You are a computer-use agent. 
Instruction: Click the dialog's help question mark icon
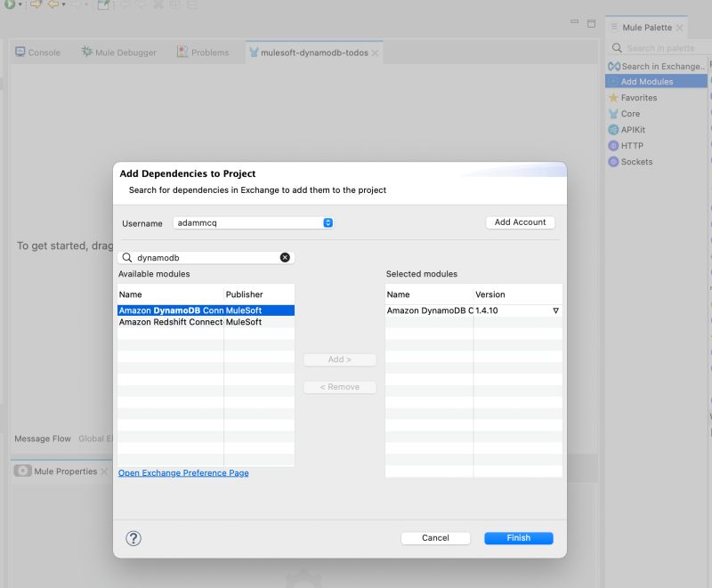[132, 538]
